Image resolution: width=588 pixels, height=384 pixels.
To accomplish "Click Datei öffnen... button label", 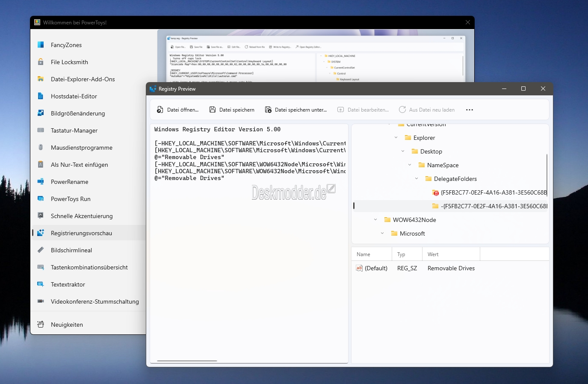I will tap(183, 110).
